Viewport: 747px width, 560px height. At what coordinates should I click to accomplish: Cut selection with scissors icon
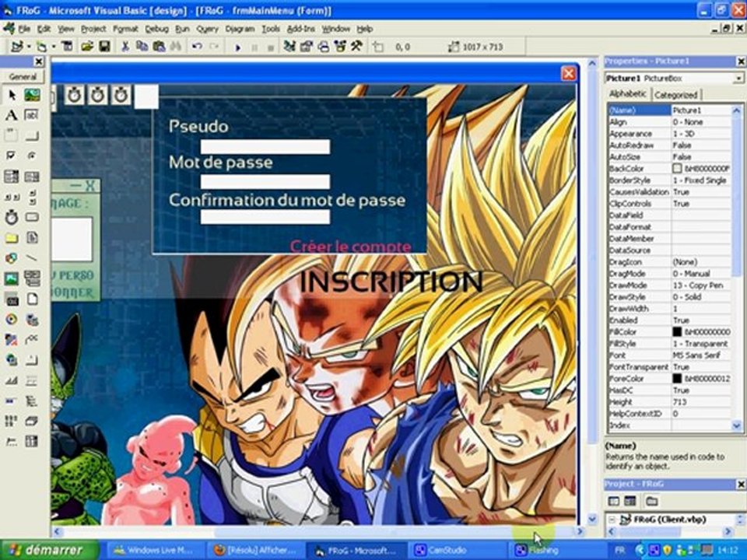(x=125, y=47)
